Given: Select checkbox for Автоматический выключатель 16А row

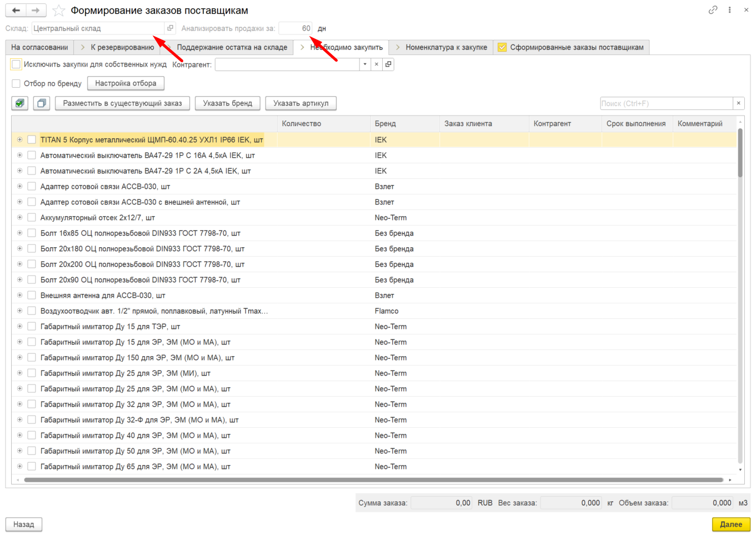Looking at the screenshot, I should pos(32,156).
